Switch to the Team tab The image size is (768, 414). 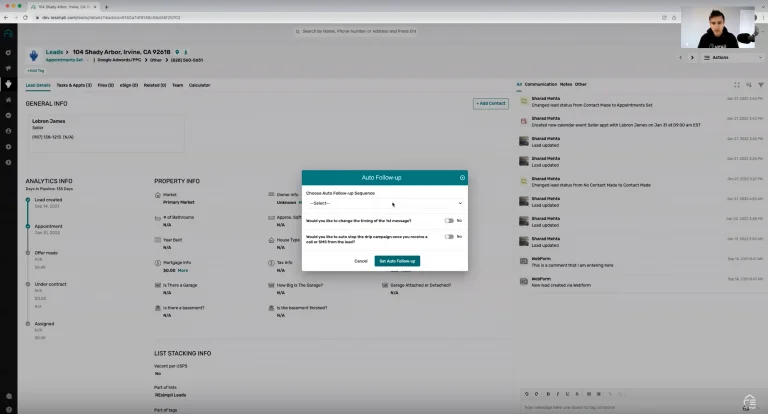pos(177,85)
